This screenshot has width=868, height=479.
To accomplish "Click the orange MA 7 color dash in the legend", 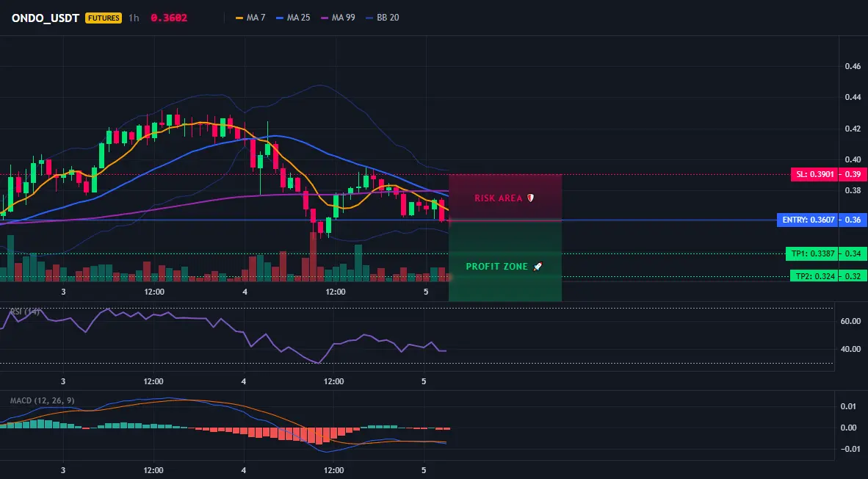I will pyautogui.click(x=239, y=18).
